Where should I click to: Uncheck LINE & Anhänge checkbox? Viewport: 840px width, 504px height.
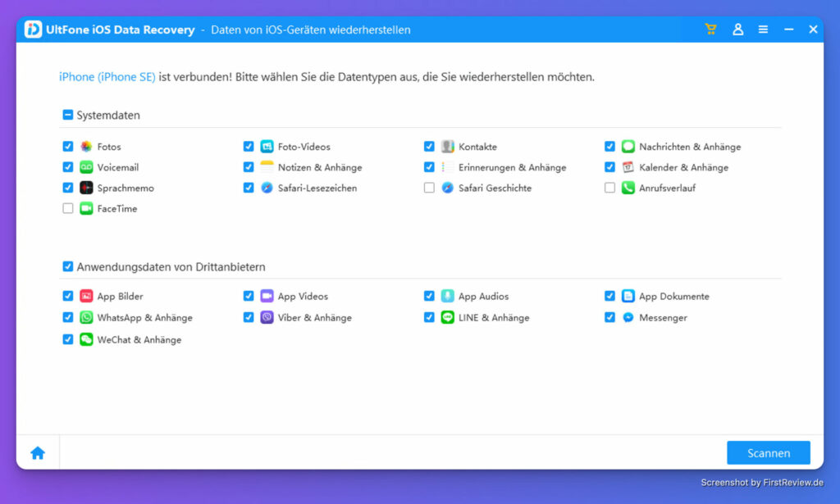[x=429, y=317]
